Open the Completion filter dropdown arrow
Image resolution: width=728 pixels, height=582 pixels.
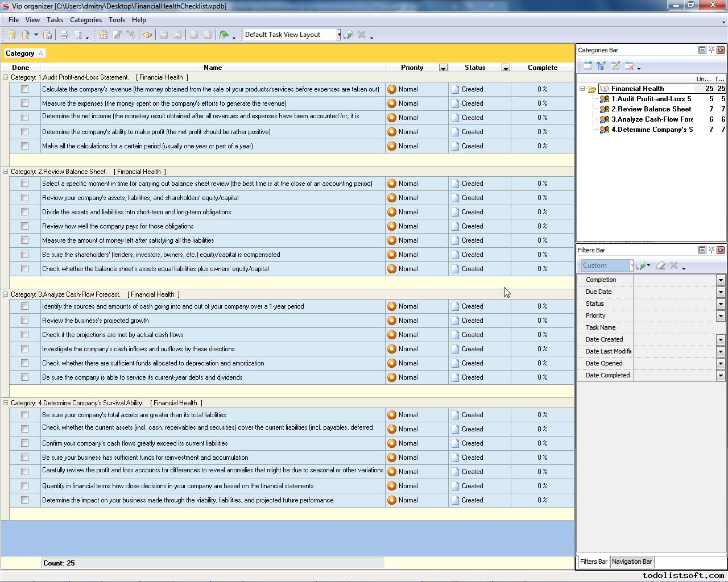721,280
